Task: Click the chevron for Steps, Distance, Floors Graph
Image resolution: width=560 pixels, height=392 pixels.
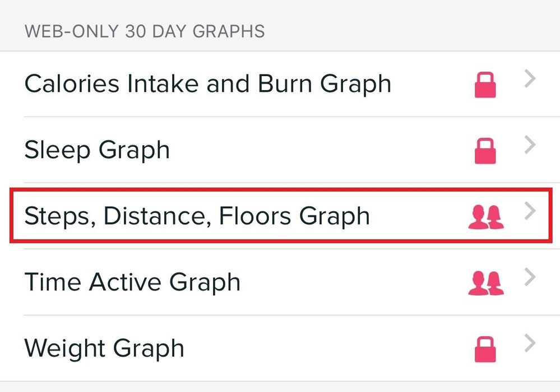Action: pyautogui.click(x=530, y=212)
